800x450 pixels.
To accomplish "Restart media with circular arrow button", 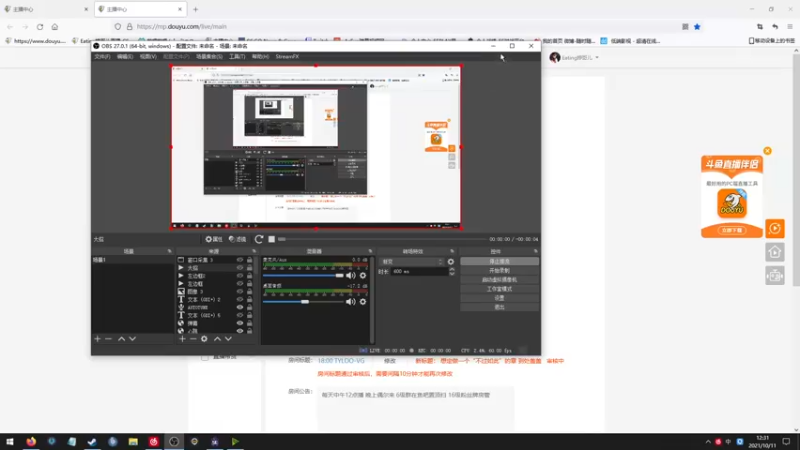I will click(259, 239).
